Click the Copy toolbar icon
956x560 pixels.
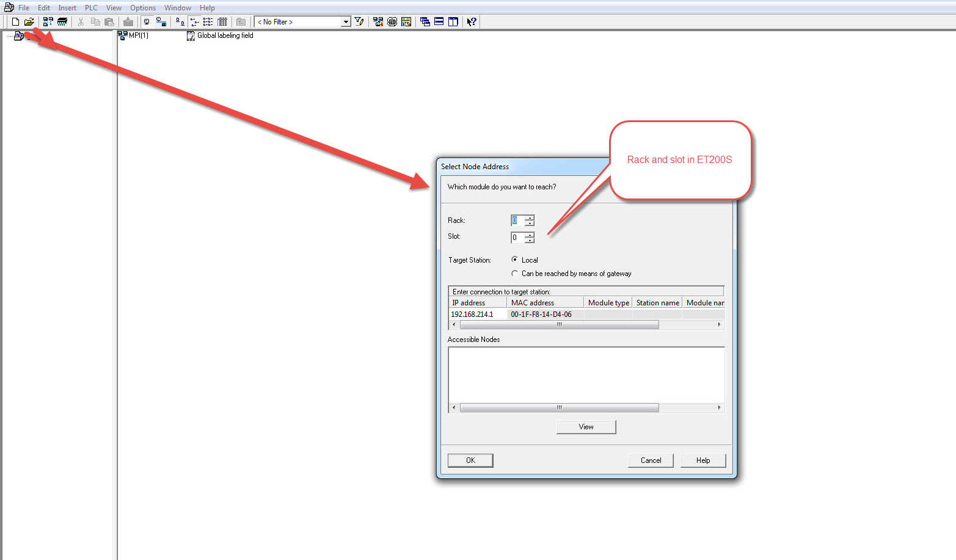tap(95, 22)
